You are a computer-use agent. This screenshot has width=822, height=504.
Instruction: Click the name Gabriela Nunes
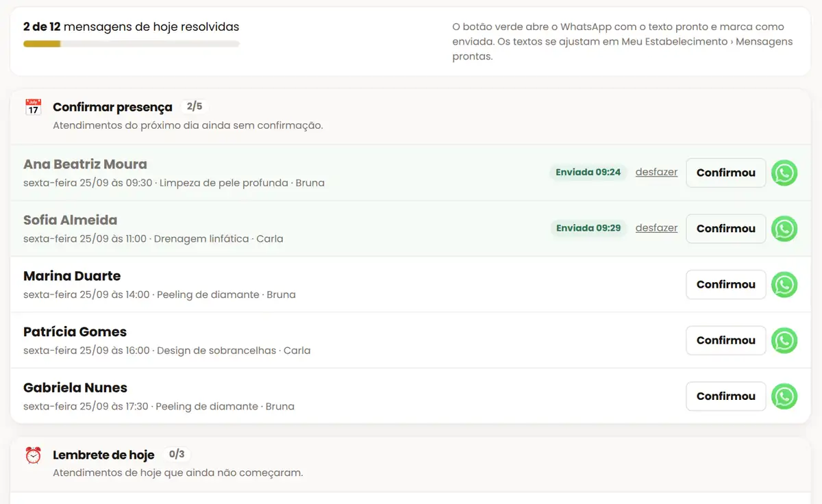[75, 388]
